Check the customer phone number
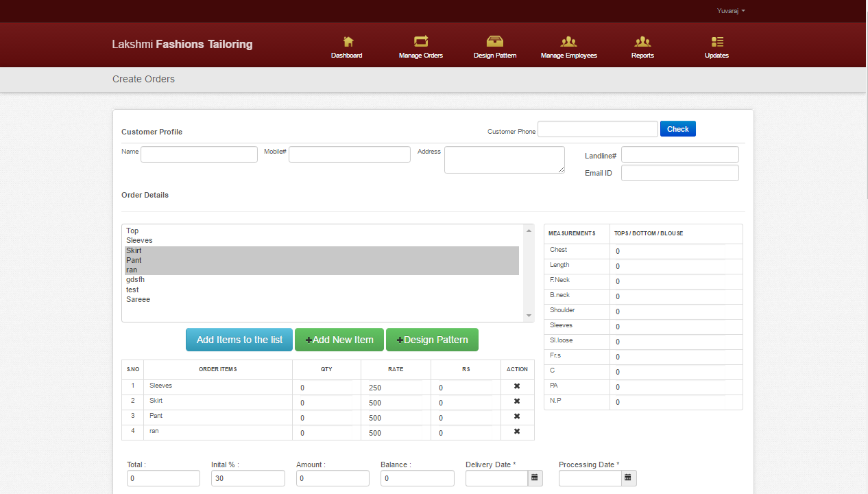The image size is (868, 494). click(677, 129)
